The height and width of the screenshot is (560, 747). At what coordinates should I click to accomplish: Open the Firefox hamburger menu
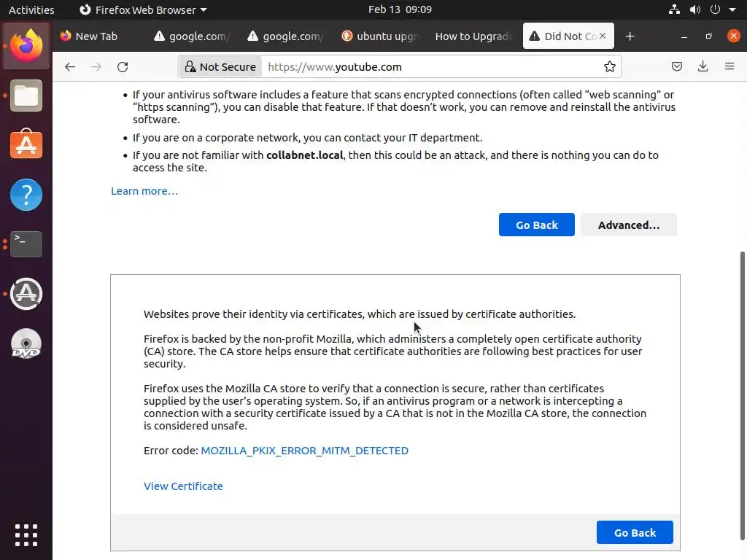click(x=729, y=67)
